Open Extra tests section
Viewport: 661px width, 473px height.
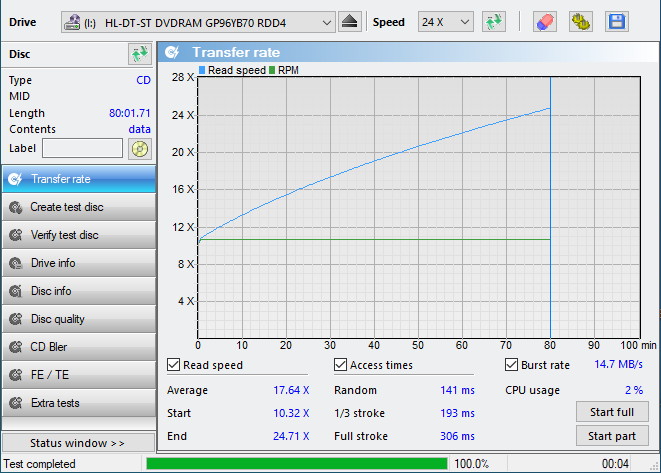[x=79, y=403]
